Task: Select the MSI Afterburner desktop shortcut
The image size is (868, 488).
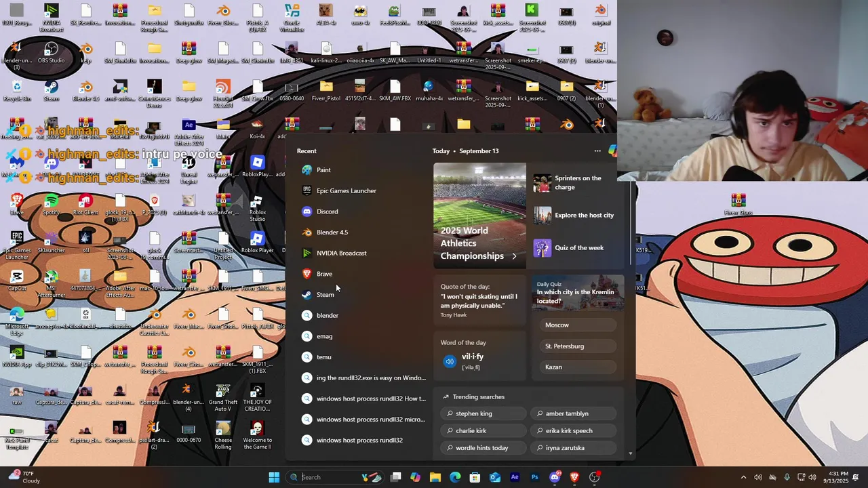Action: [x=51, y=283]
